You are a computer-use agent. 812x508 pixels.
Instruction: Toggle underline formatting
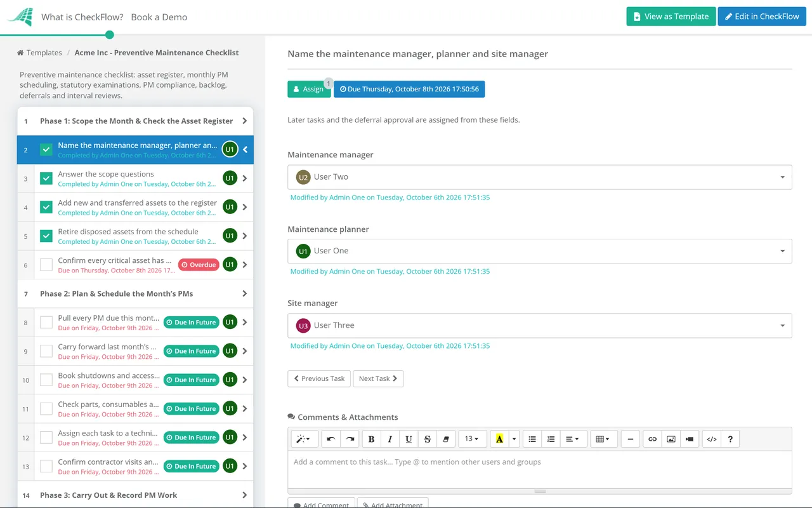point(409,439)
